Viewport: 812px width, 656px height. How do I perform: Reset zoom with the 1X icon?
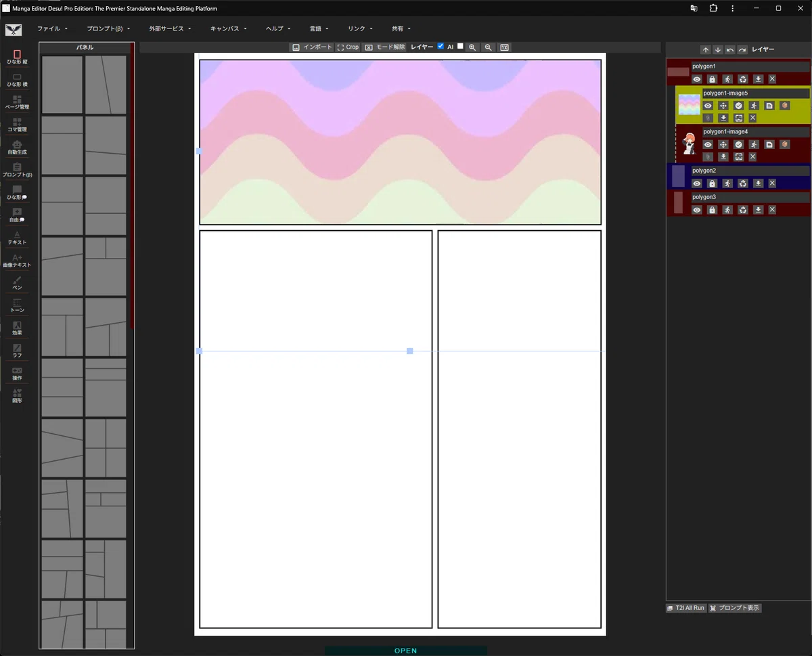click(x=505, y=47)
